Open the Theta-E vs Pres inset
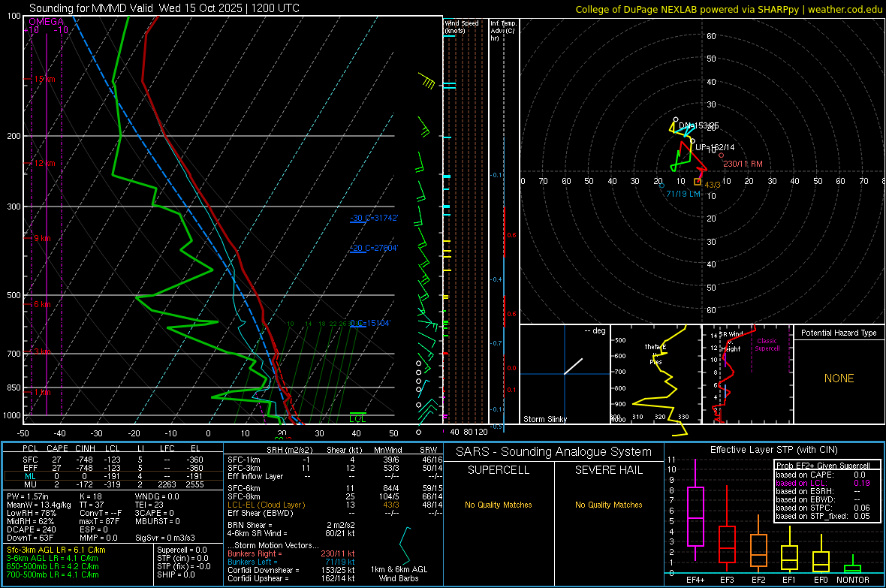The height and width of the screenshot is (588, 886). (655, 374)
